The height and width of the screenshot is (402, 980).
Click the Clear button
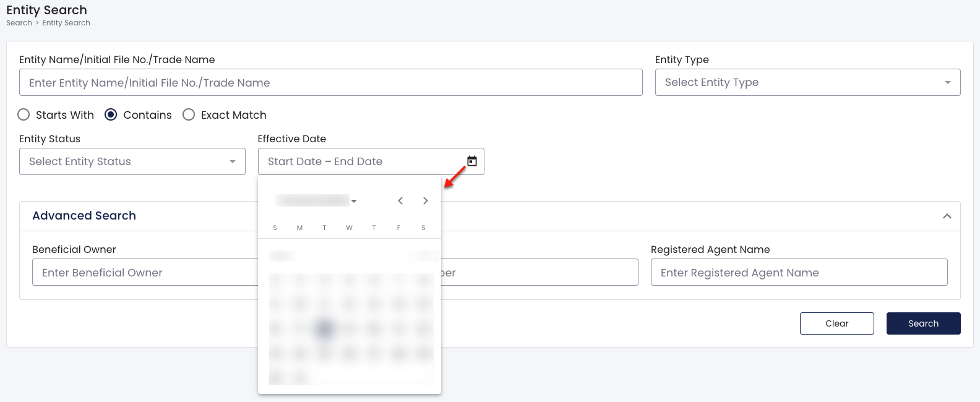point(836,323)
